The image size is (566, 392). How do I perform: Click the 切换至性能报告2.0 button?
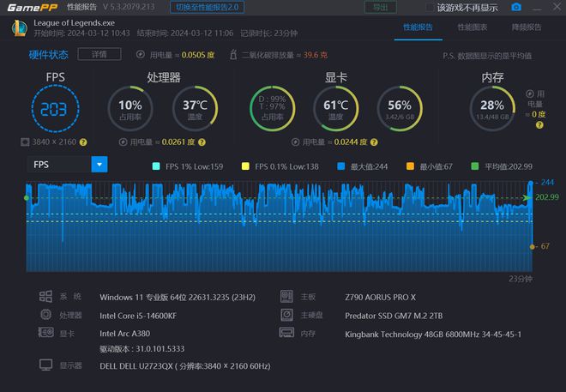tap(208, 7)
